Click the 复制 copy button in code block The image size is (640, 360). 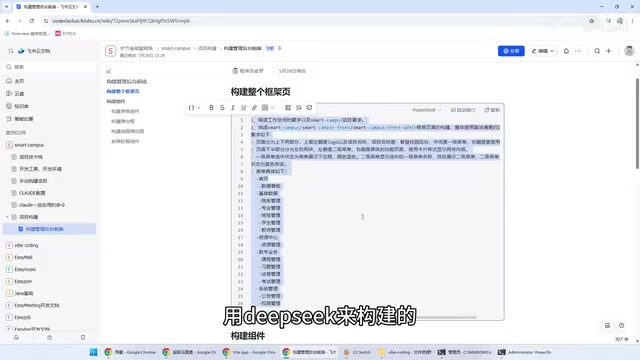[492, 110]
